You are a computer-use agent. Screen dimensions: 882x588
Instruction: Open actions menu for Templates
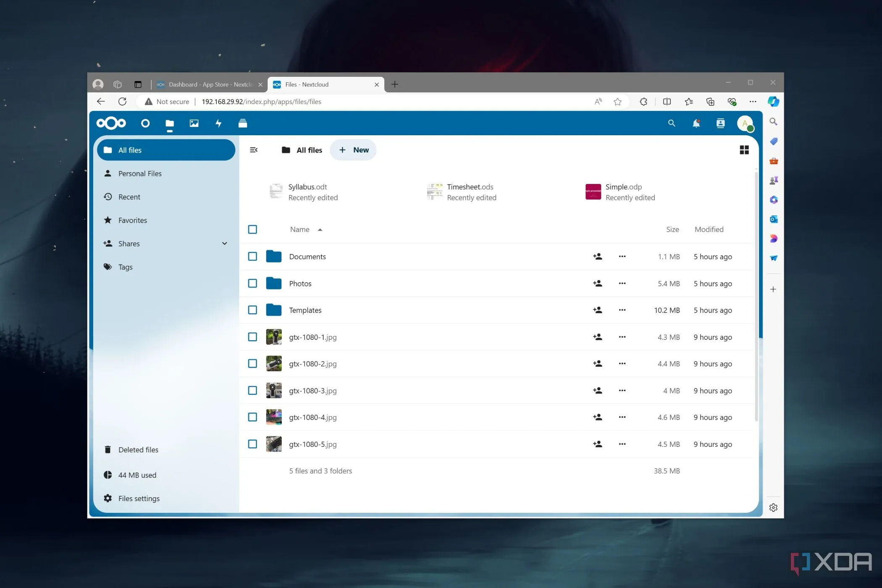(x=622, y=310)
